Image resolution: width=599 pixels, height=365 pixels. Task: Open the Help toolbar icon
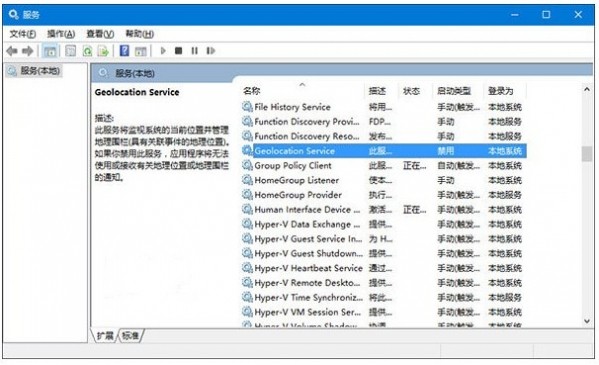(x=124, y=51)
